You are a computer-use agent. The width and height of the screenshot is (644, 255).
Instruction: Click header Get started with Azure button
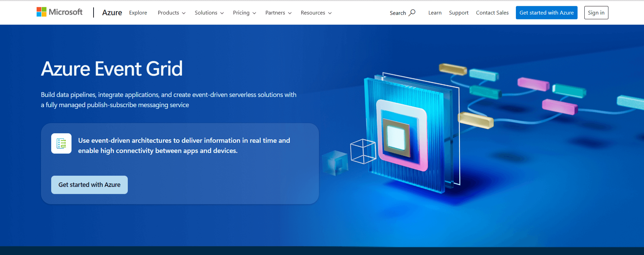click(546, 13)
